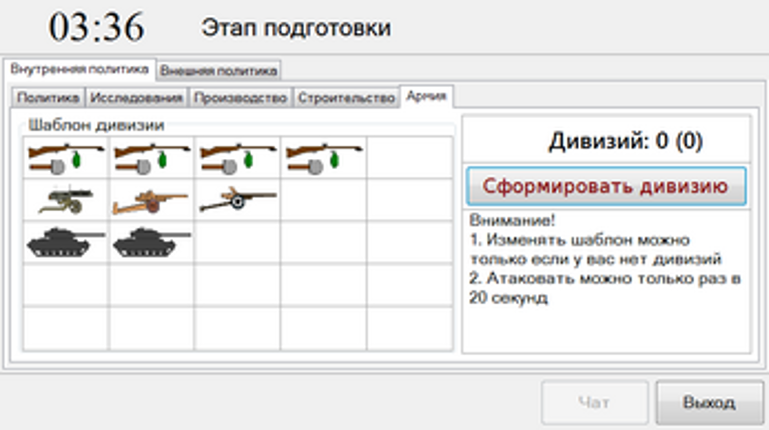Switch to Исследования sub-tab

click(136, 98)
